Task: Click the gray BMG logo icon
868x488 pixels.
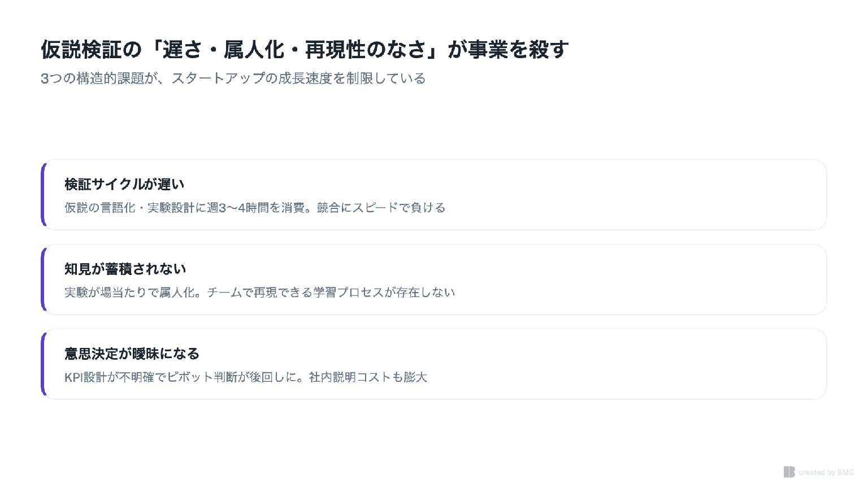Action: 789,472
